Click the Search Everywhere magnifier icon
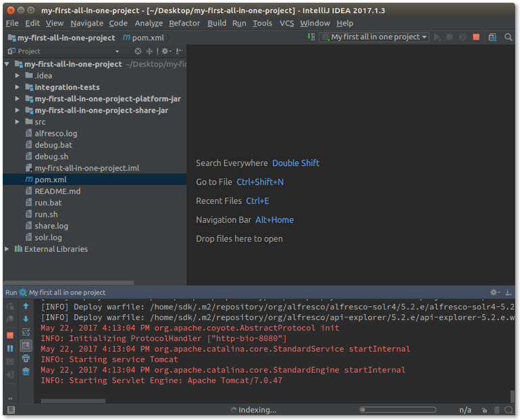 point(509,37)
